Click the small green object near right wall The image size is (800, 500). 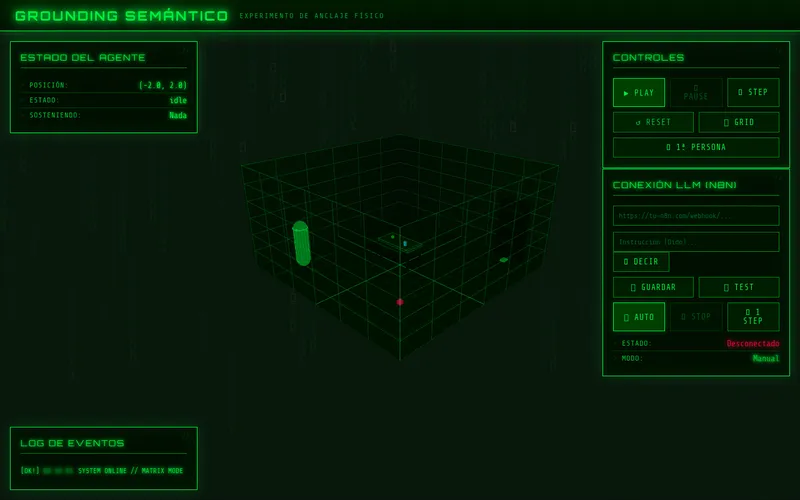(504, 260)
